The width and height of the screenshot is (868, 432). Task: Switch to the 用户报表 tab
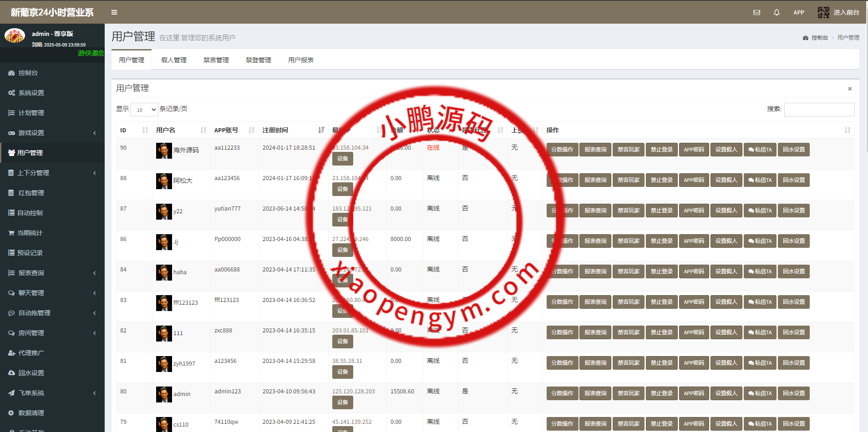click(300, 60)
